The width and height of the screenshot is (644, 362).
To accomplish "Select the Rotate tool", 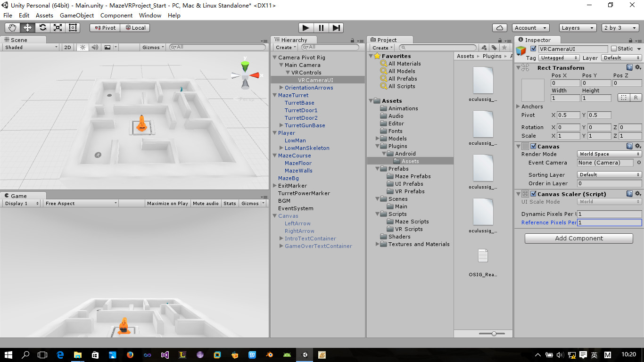I will 42,28.
